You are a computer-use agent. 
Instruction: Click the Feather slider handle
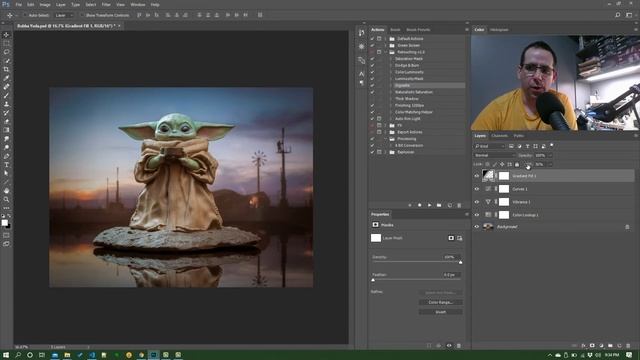point(373,280)
